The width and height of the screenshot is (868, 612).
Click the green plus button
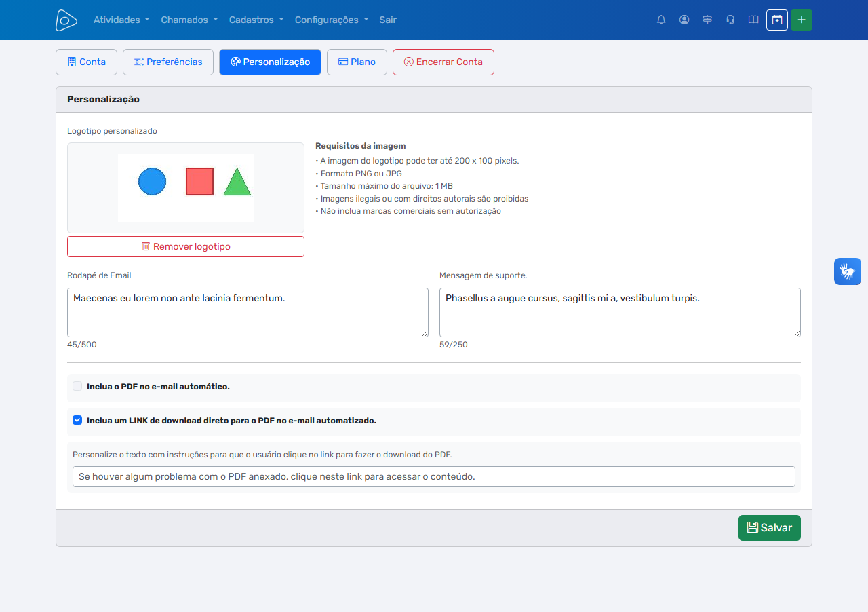pos(802,20)
